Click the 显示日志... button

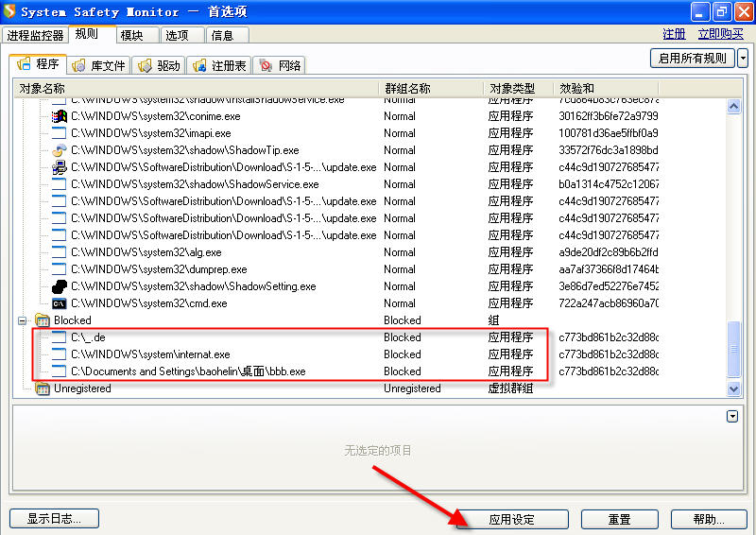[x=54, y=519]
